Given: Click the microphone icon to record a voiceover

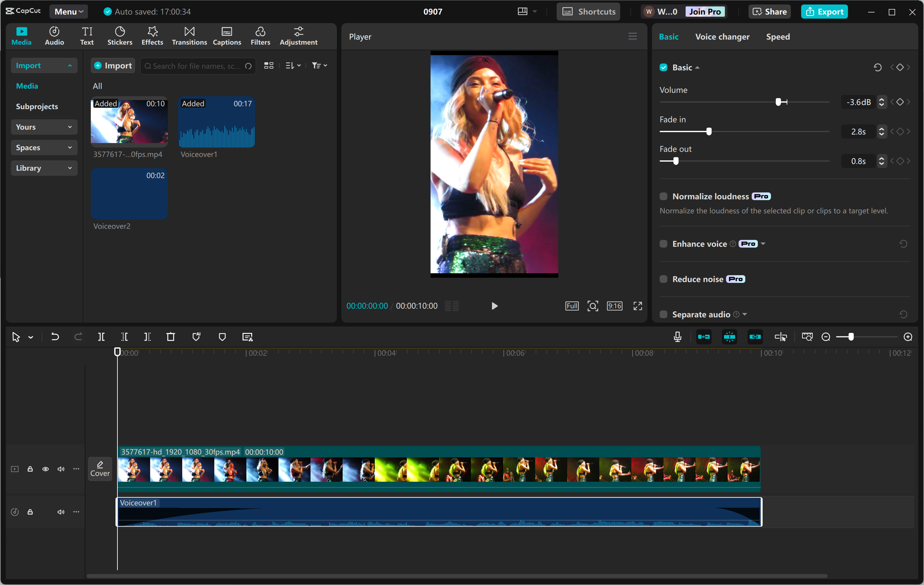Looking at the screenshot, I should click(677, 337).
